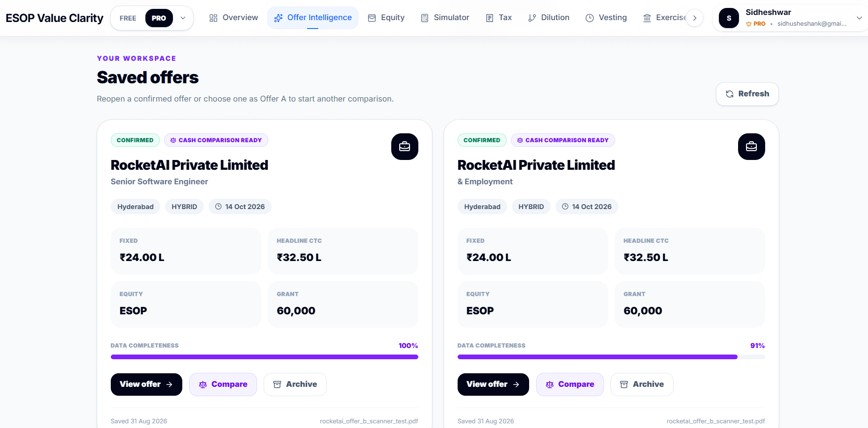This screenshot has height=428, width=868.
Task: Switch to the Vesting tab
Action: pyautogui.click(x=606, y=18)
